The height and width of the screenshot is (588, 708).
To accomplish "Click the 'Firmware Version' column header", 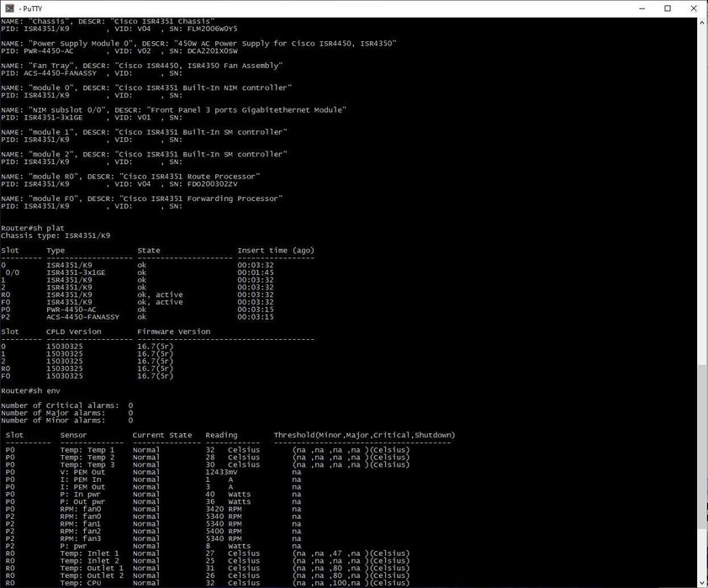I will [x=174, y=331].
